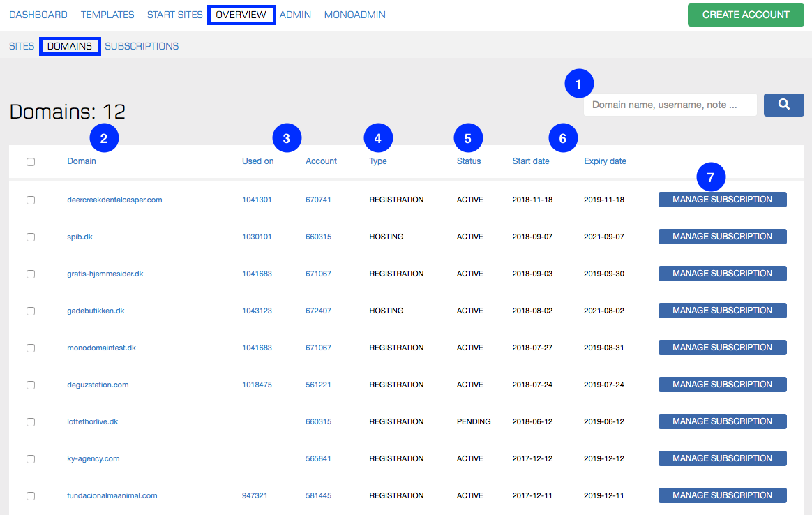Open account 672407 link
812x515 pixels.
(318, 311)
